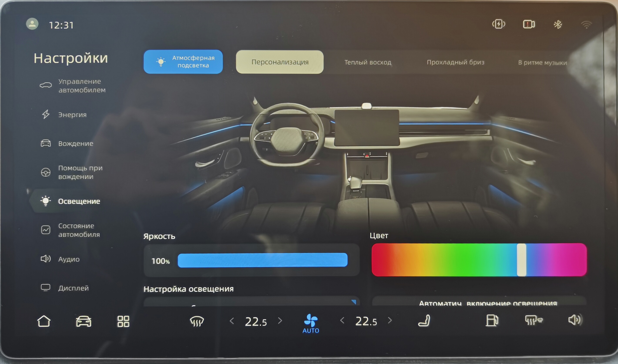Decrease left temperature with left arrow

[232, 321]
